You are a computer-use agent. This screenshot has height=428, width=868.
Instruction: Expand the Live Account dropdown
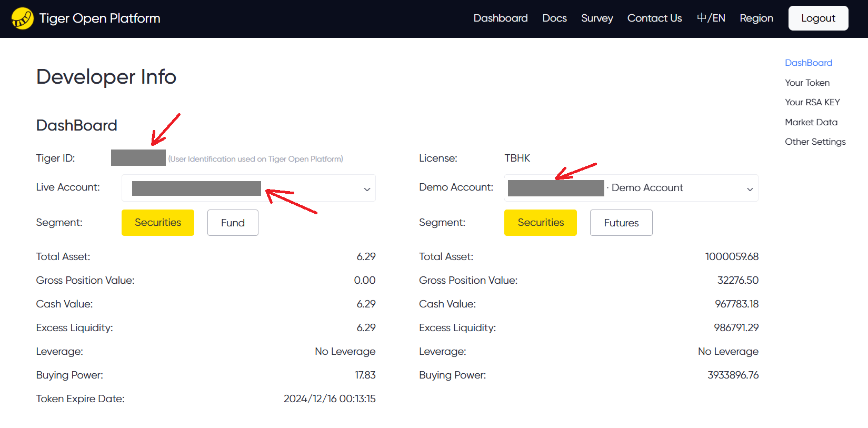248,188
